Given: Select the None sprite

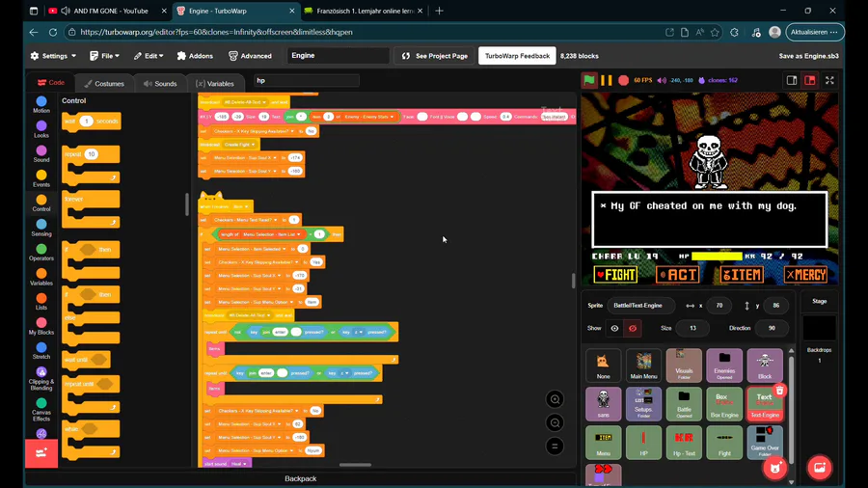Looking at the screenshot, I should 604,366.
